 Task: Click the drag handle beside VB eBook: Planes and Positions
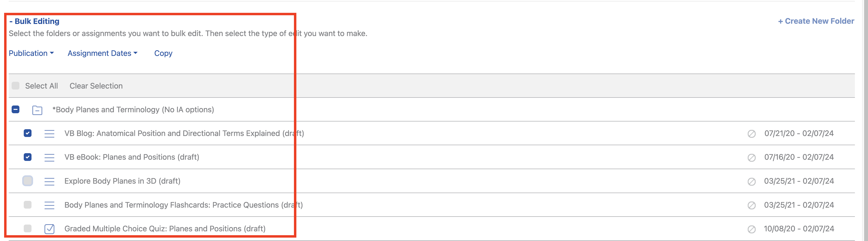[49, 157]
